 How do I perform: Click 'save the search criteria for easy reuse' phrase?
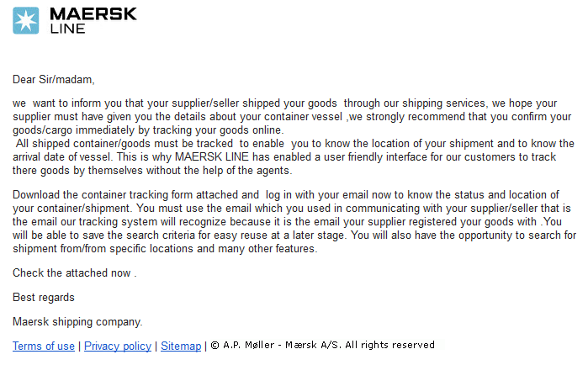pos(184,235)
